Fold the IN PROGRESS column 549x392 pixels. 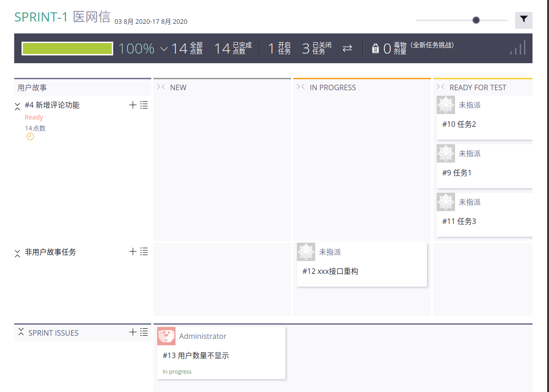(301, 87)
